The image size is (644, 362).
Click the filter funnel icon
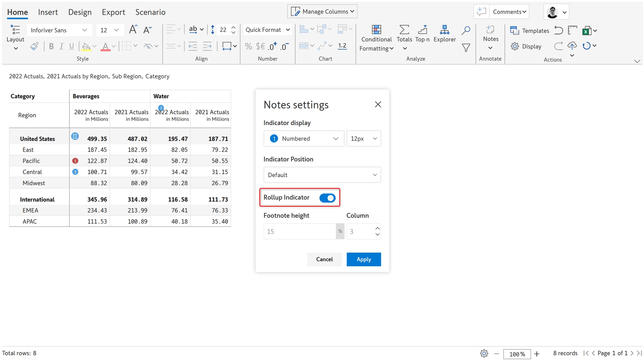click(x=466, y=48)
